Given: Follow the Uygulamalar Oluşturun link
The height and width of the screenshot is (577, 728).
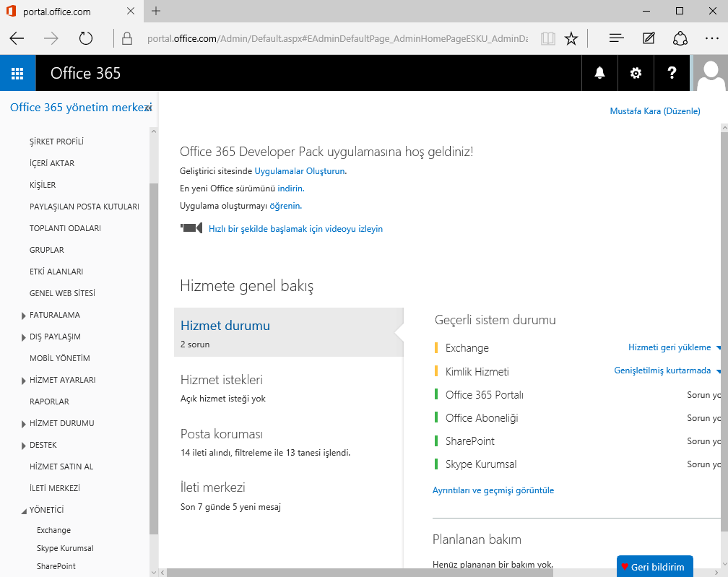Looking at the screenshot, I should [300, 171].
